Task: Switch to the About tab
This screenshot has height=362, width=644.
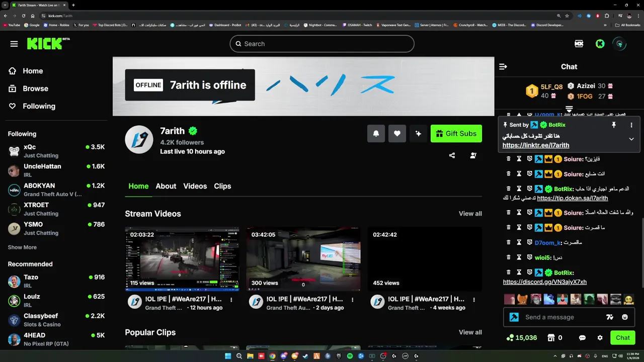Action: point(166,186)
